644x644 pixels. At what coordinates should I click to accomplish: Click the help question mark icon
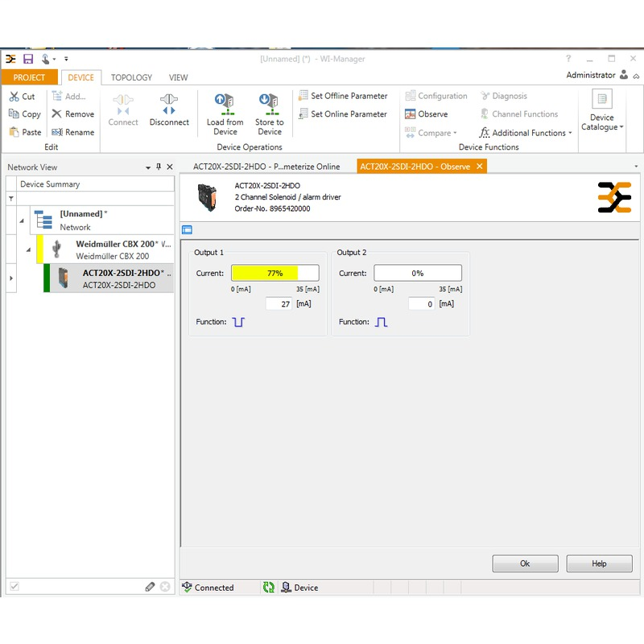coord(568,59)
